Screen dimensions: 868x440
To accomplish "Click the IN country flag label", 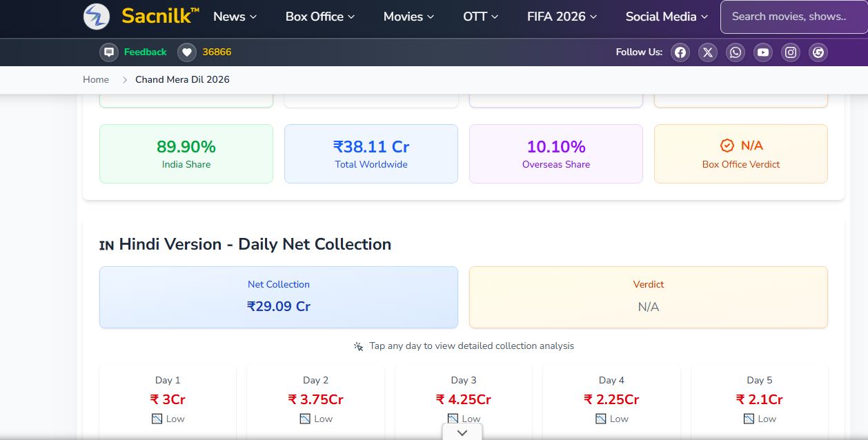I will pos(107,246).
